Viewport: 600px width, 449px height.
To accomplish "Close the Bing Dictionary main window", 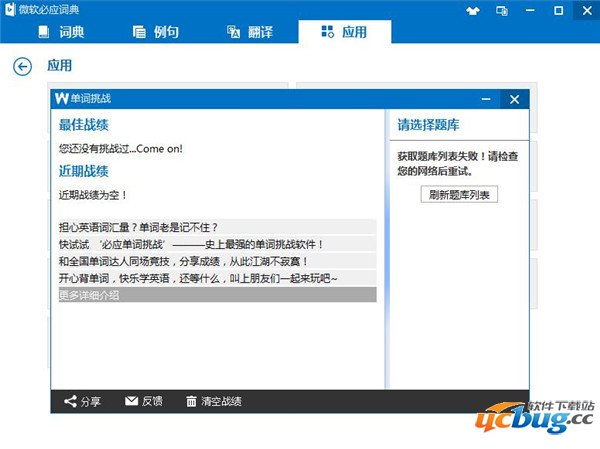I will tap(587, 10).
